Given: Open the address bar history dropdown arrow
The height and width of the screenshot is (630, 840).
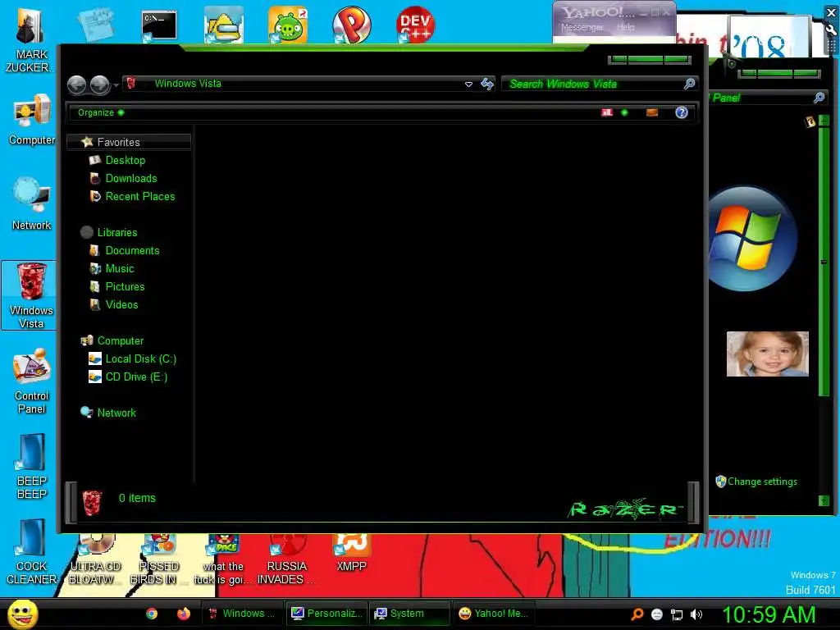Looking at the screenshot, I should [468, 84].
